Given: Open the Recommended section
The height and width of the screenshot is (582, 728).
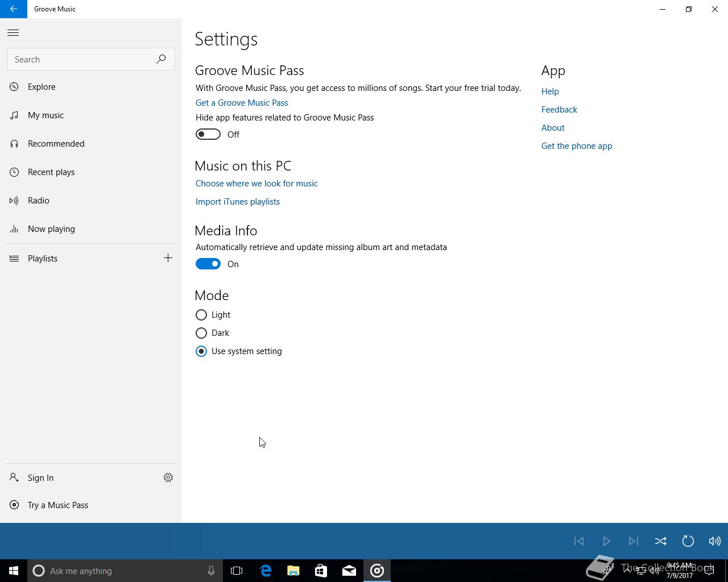Looking at the screenshot, I should click(91, 144).
